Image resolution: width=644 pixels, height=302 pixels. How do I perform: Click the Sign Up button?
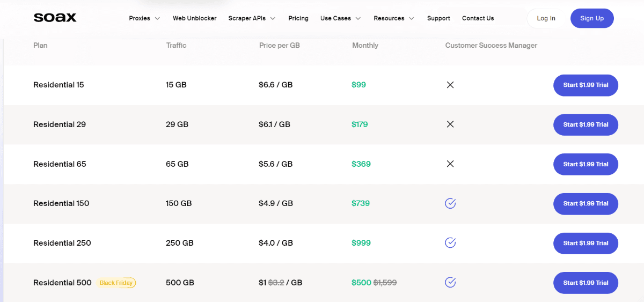592,18
